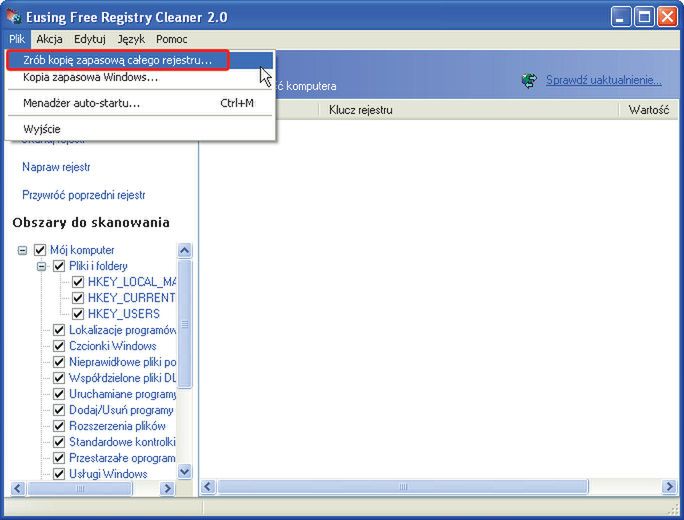Toggle Uruchamiane programy checkbox
The image size is (684, 520).
pos(59,394)
